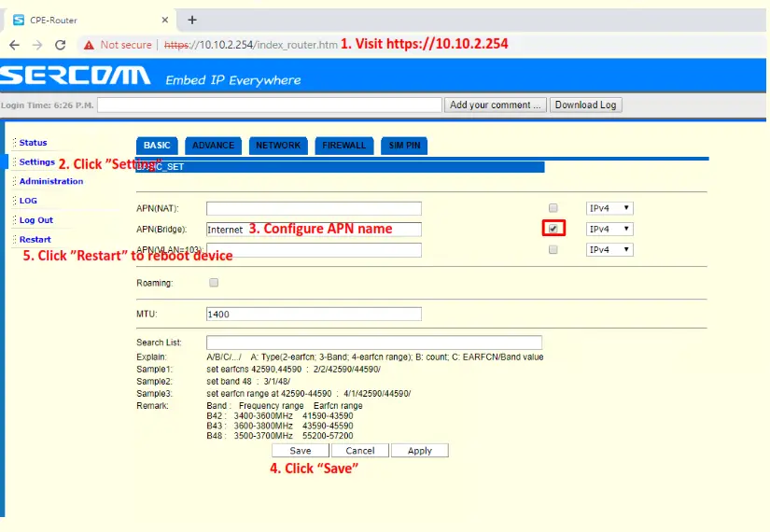Click the Cancel button
Image resolution: width=770 pixels, height=532 pixels.
pyautogui.click(x=360, y=451)
